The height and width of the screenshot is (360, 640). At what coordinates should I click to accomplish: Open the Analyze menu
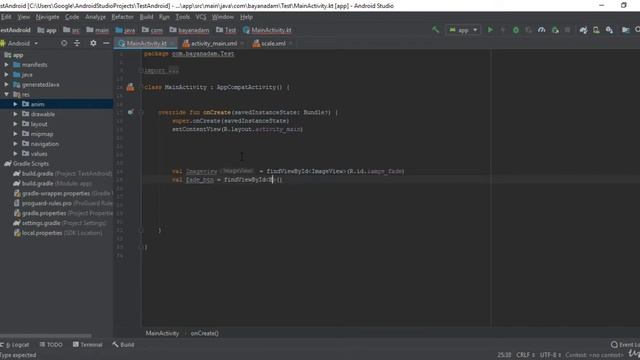95,17
